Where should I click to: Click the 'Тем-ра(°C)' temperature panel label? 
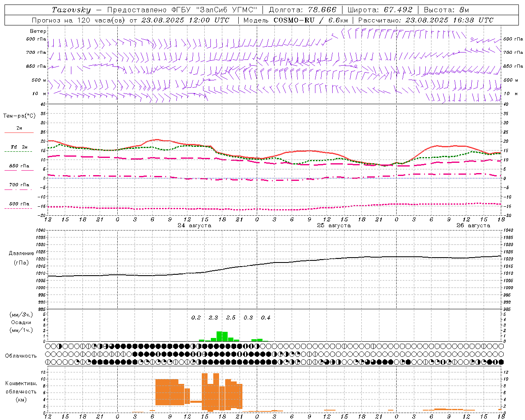19,116
